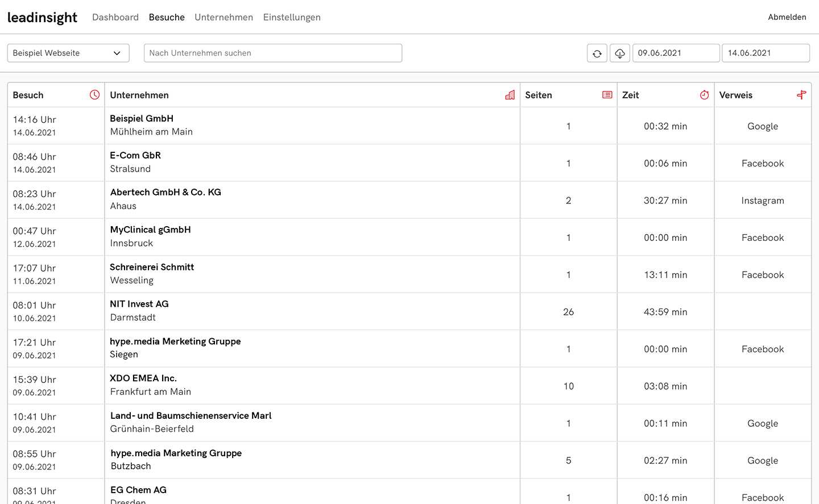Click the 30:27 min duration cell
This screenshot has width=819, height=504.
pyautogui.click(x=665, y=200)
